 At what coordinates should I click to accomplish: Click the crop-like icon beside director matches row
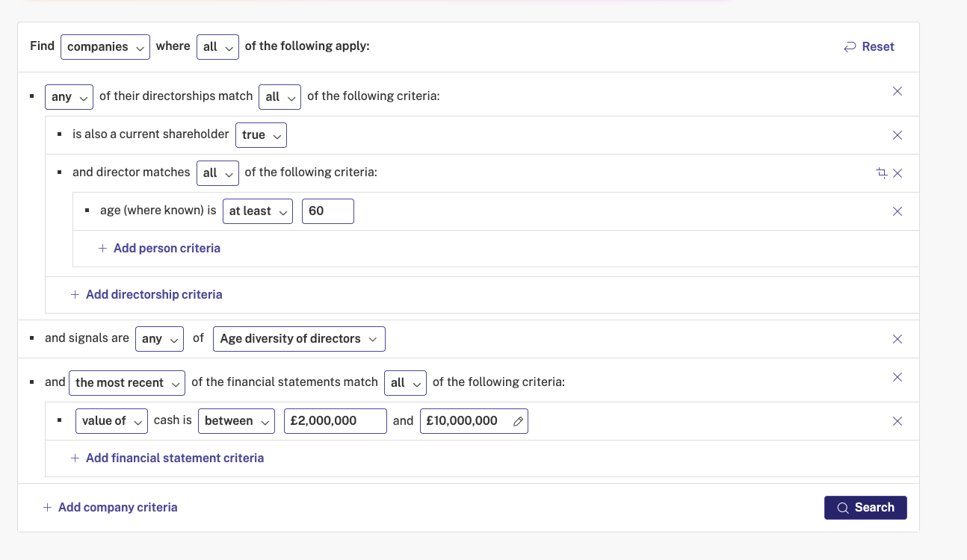881,173
